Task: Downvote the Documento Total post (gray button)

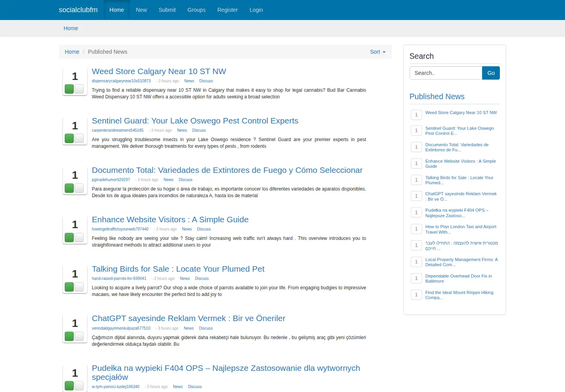Action: (x=79, y=188)
